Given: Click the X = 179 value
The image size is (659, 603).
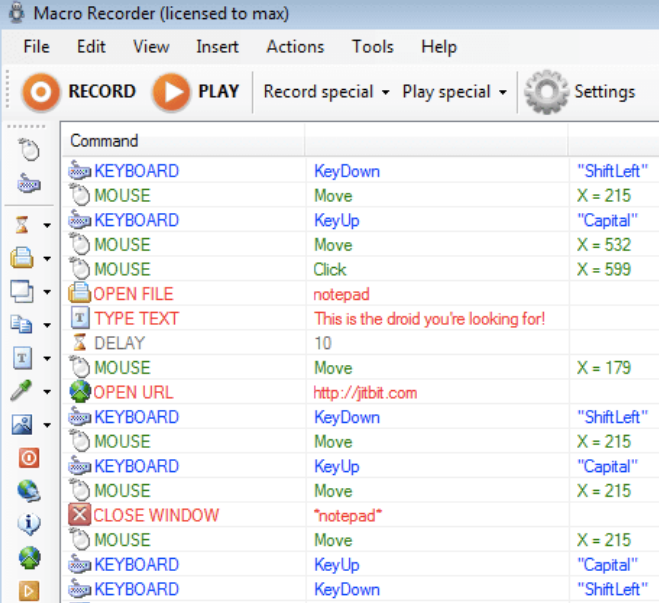Looking at the screenshot, I should pos(604,368).
